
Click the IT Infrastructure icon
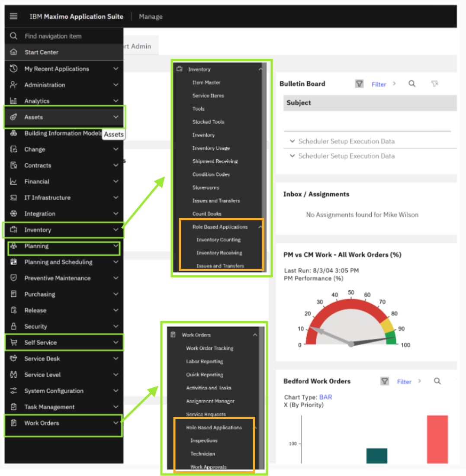(x=14, y=197)
